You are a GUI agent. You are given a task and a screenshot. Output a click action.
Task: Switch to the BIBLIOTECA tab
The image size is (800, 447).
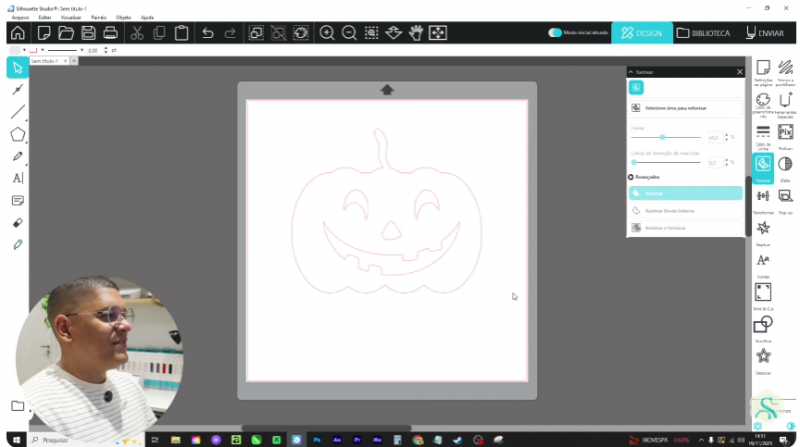(703, 33)
